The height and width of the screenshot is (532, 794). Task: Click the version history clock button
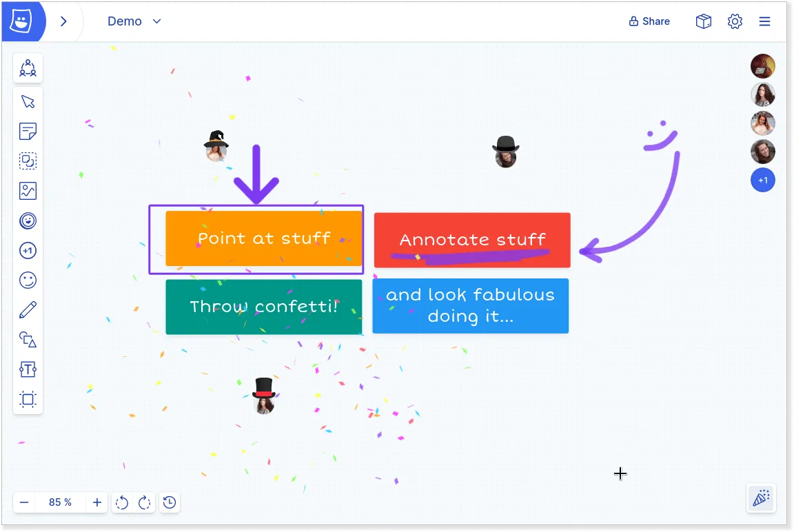(170, 502)
